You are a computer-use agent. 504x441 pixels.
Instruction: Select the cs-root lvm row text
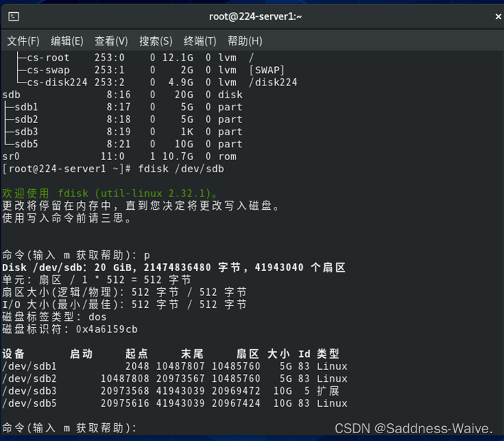134,58
